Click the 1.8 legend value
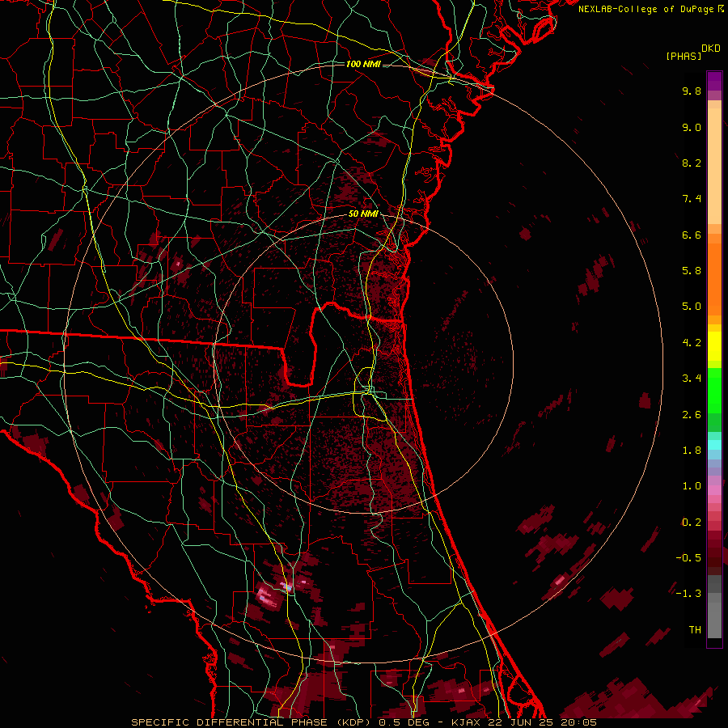 point(692,451)
